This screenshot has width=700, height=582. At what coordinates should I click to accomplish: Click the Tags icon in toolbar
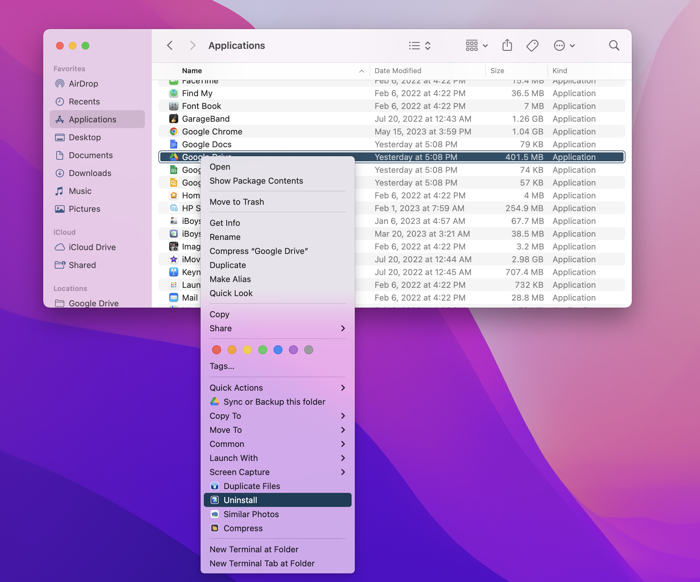point(532,45)
